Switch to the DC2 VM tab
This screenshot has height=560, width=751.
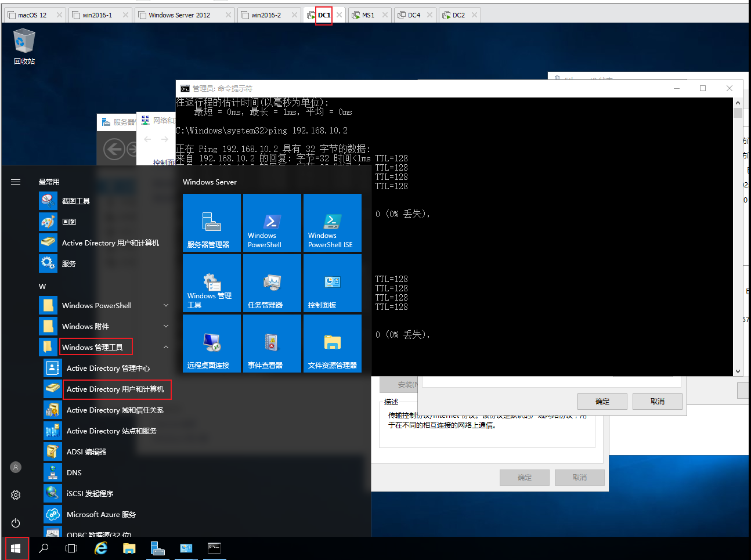pos(458,15)
